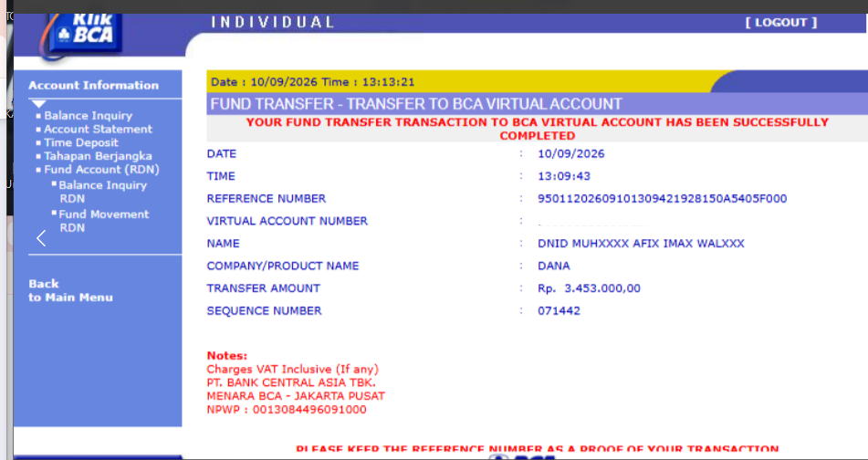Viewport: 868px width, 460px height.
Task: Click the sequence number 071442
Action: [x=559, y=310]
